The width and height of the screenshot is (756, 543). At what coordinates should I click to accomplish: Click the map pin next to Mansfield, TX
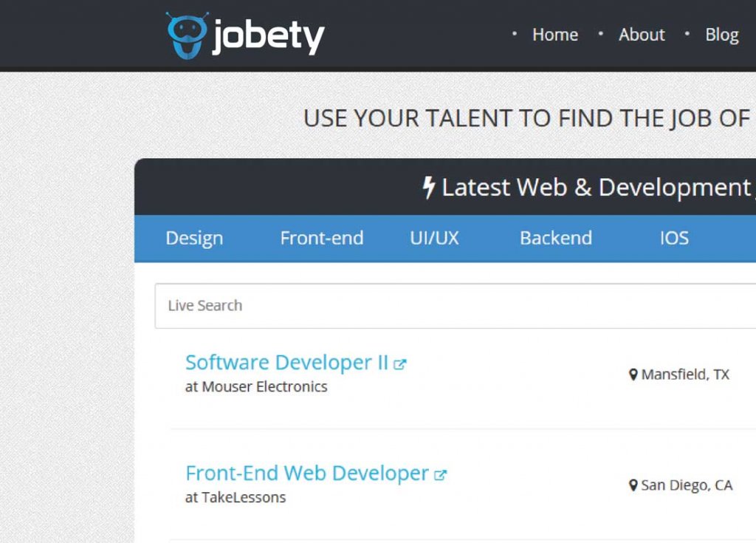[x=633, y=375]
